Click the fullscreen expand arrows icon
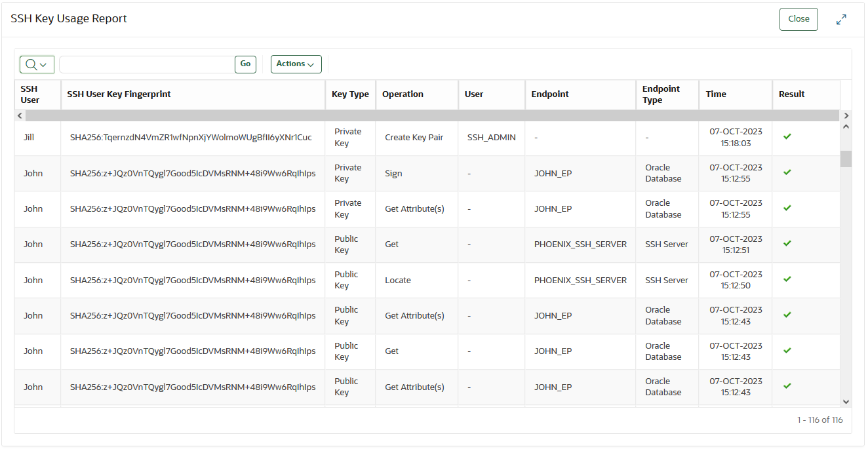The height and width of the screenshot is (449, 868). click(x=841, y=19)
